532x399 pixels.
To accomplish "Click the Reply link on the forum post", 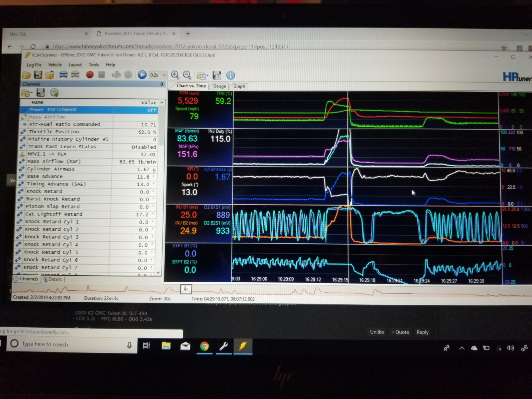I will tap(423, 332).
